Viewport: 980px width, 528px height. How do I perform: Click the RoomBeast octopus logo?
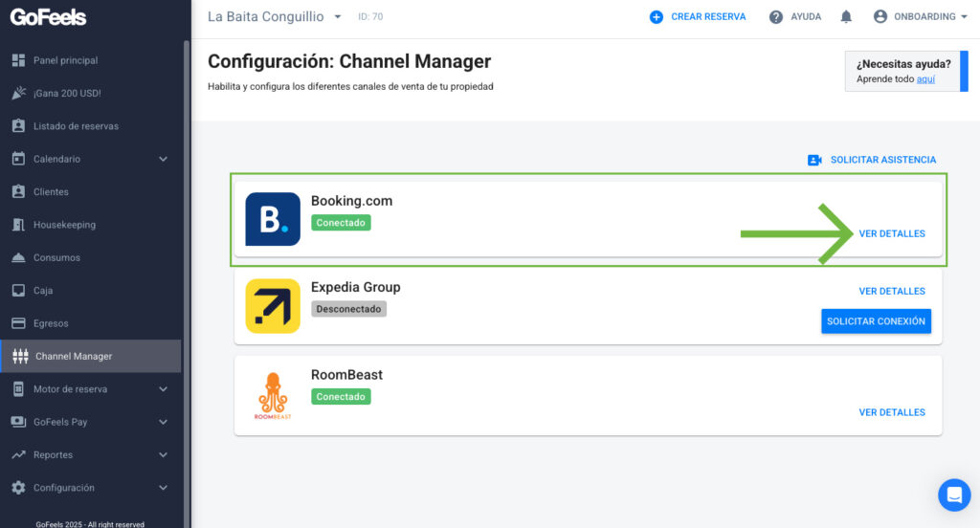(x=273, y=396)
